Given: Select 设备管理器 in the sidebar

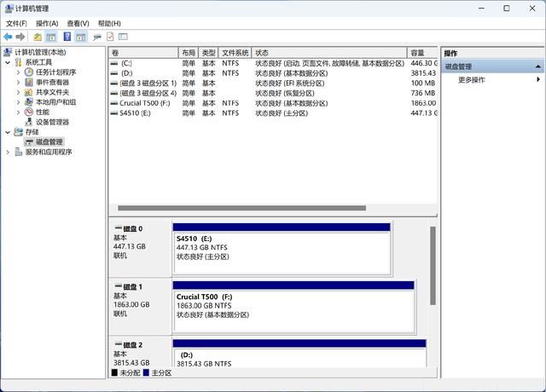Looking at the screenshot, I should coord(52,122).
